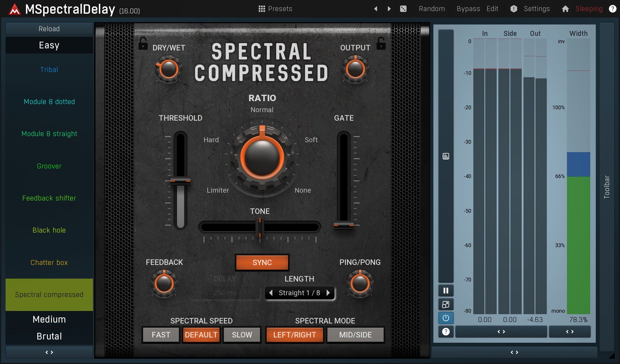Click the Bypass control
The width and height of the screenshot is (620, 364).
pyautogui.click(x=468, y=8)
